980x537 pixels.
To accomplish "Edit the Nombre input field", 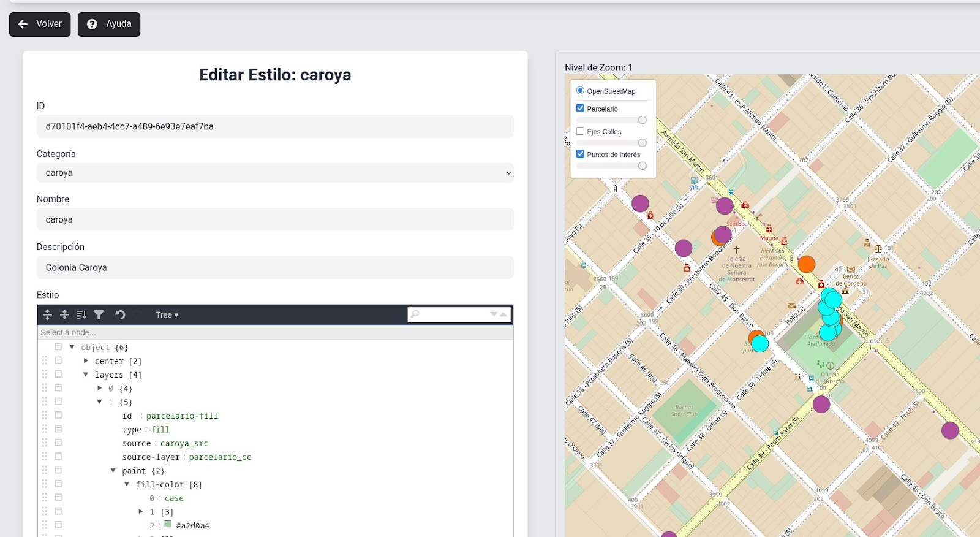I will [275, 219].
